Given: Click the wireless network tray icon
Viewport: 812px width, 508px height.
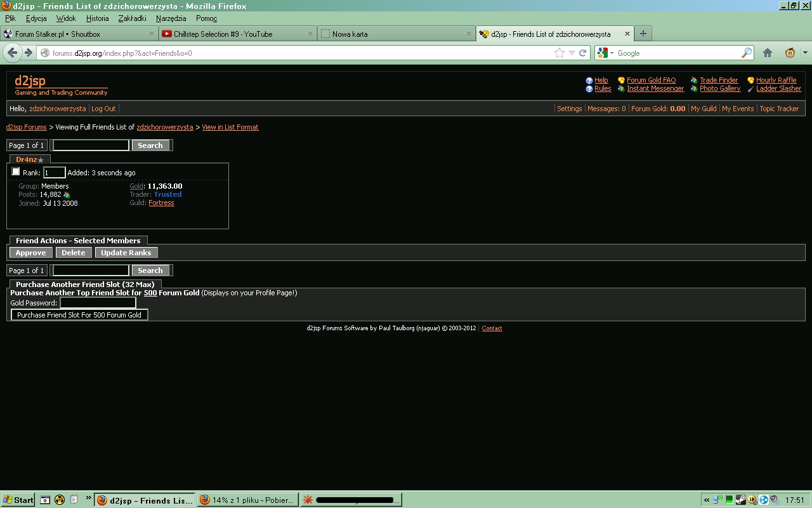Looking at the screenshot, I should pyautogui.click(x=717, y=500).
